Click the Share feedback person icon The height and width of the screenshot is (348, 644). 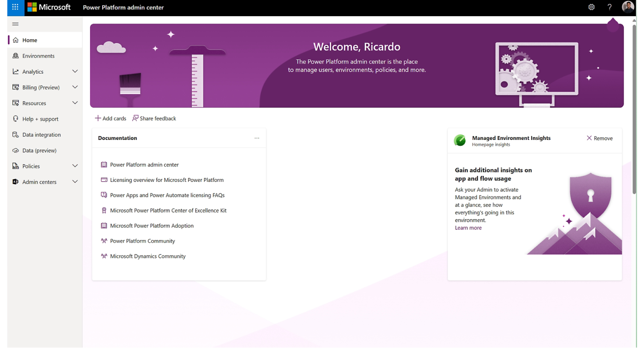tap(135, 118)
